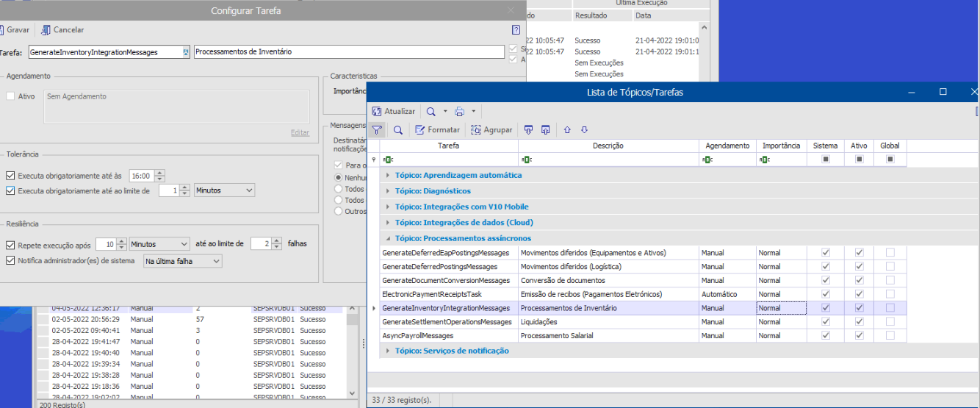Click the Agendamento column header

[x=727, y=146]
